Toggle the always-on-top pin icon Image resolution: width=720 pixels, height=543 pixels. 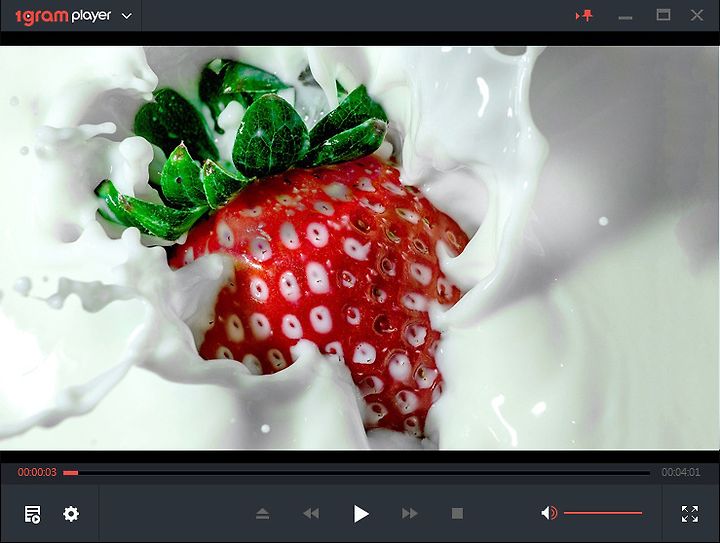click(x=584, y=16)
